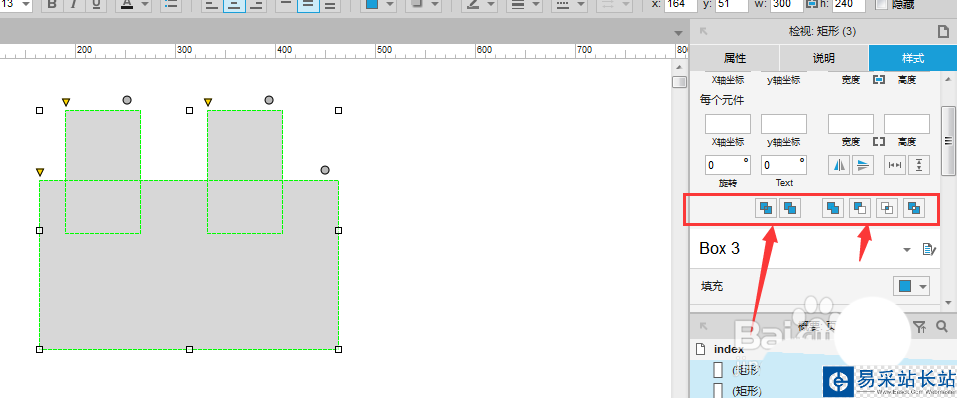Viewport: 957px width, 398px height.
Task: Expand the Box 3 style dropdown
Action: click(x=907, y=250)
